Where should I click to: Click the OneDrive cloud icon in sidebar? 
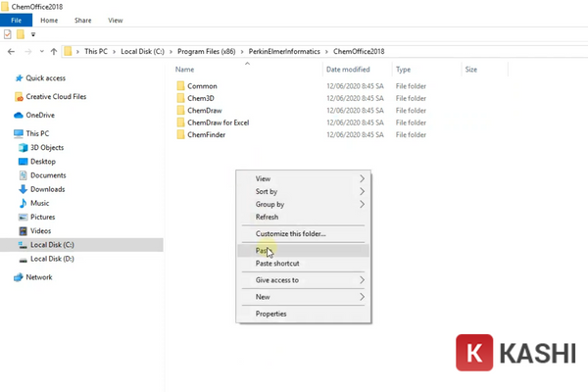pos(19,115)
